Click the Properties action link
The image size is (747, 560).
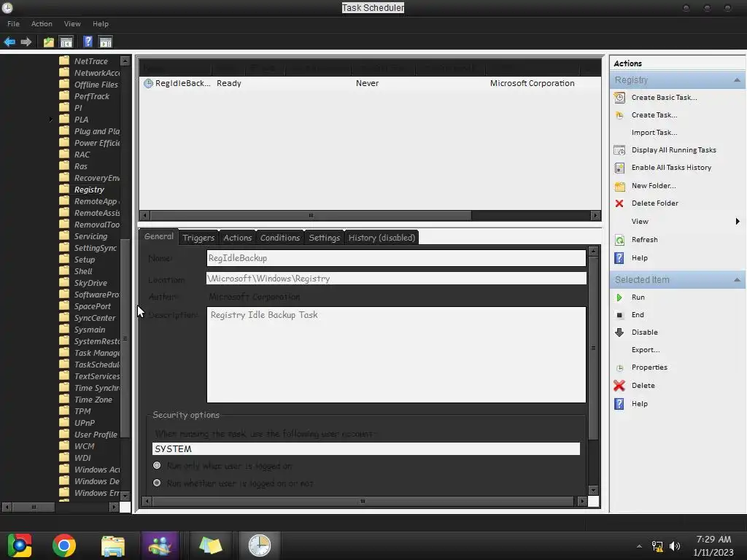[649, 367]
